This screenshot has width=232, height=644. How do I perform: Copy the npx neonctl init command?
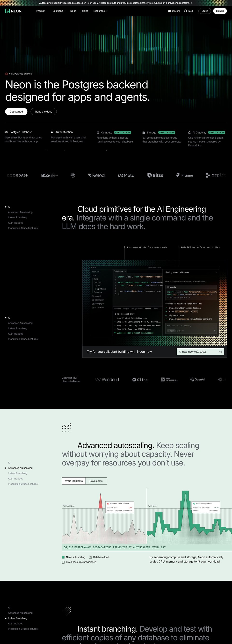click(220, 352)
